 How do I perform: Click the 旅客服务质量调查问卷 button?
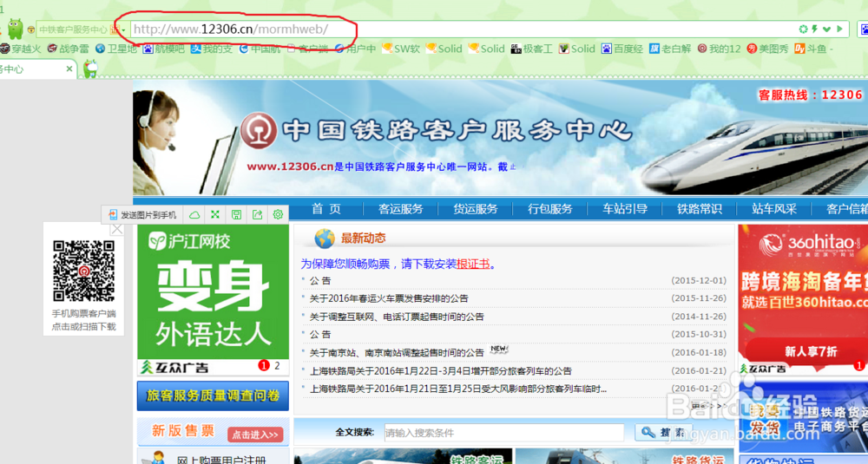214,395
